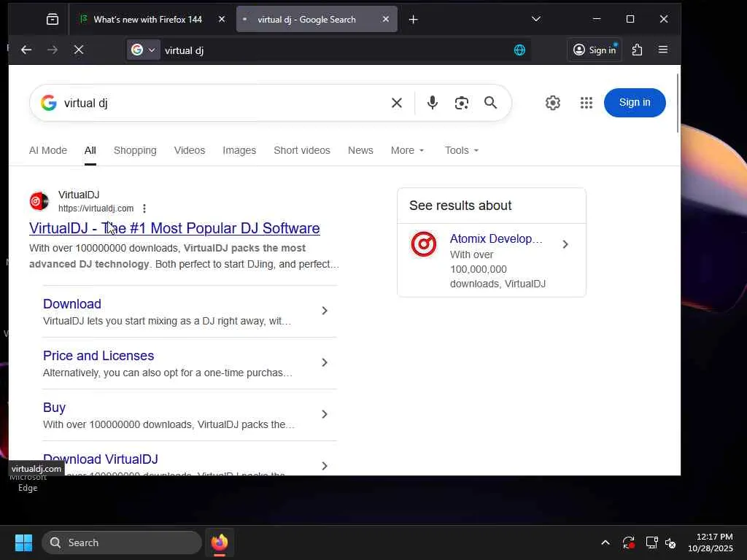
Task: Show hidden system tray icons
Action: coord(605,542)
